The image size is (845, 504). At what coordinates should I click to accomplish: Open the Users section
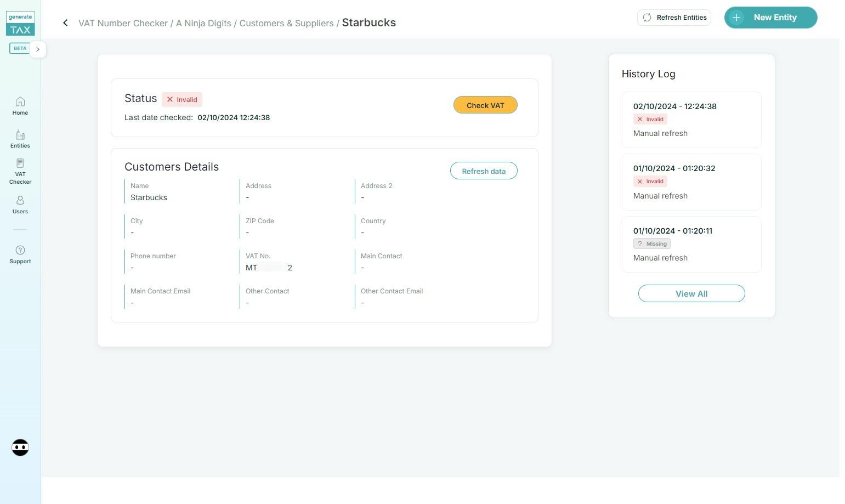click(x=20, y=205)
